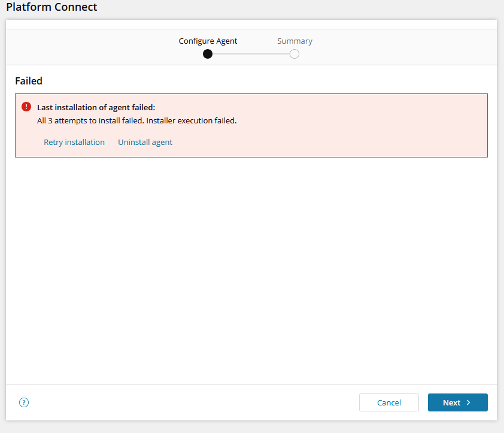This screenshot has height=433, width=504.
Task: Select the filled Configure Agent step dot
Action: 208,54
